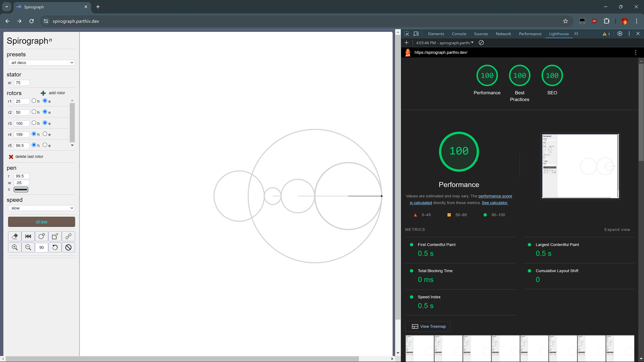Open DevTools customize three-dot menu
The height and width of the screenshot is (362, 644).
[629, 34]
